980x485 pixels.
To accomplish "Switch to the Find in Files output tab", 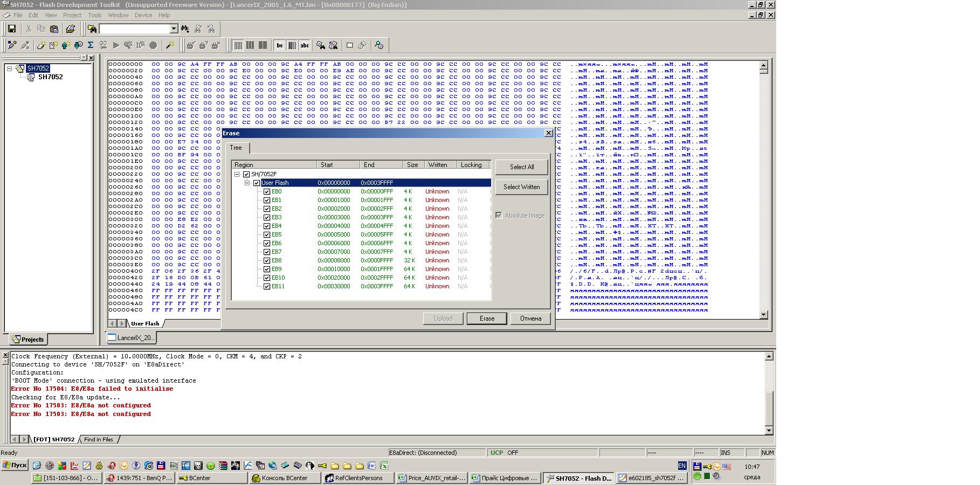I will pyautogui.click(x=99, y=440).
